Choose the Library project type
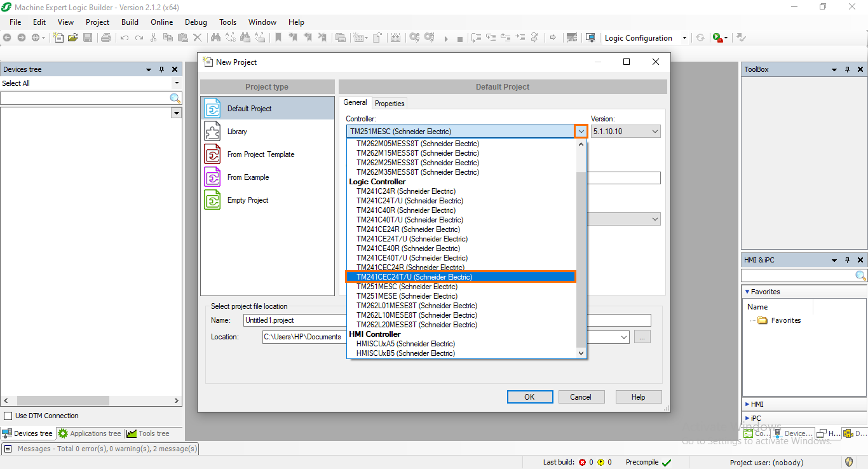The image size is (868, 469). 268,132
